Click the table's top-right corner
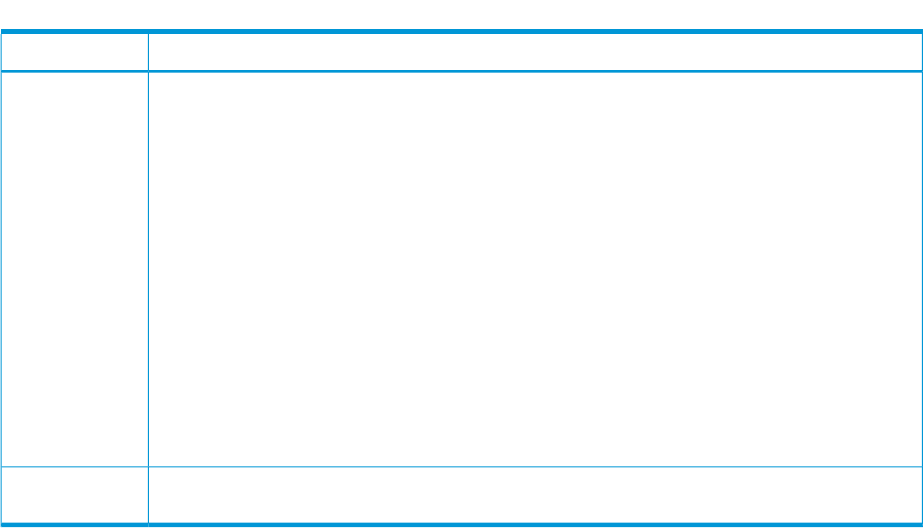 (x=921, y=31)
